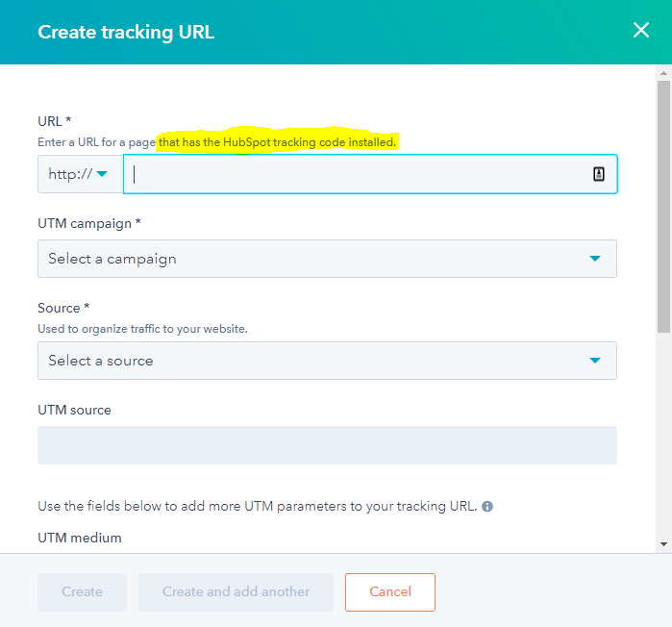Screen dimensions: 672x627
Task: Close the Create tracking URL dialog
Action: pos(641,31)
